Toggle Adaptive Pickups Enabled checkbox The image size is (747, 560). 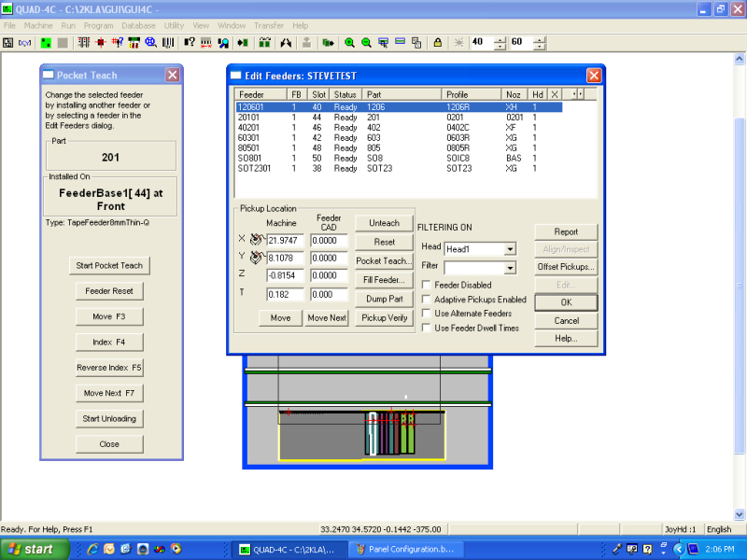point(427,299)
